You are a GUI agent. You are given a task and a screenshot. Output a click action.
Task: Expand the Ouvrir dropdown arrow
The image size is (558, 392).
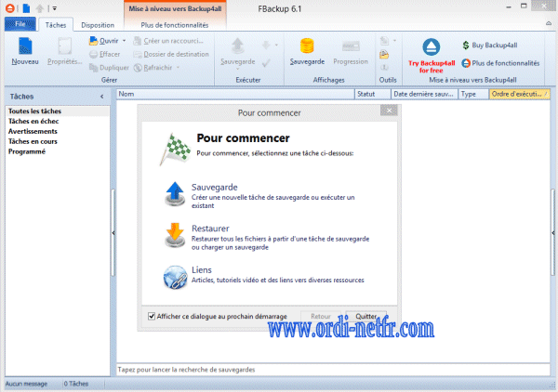tap(125, 41)
